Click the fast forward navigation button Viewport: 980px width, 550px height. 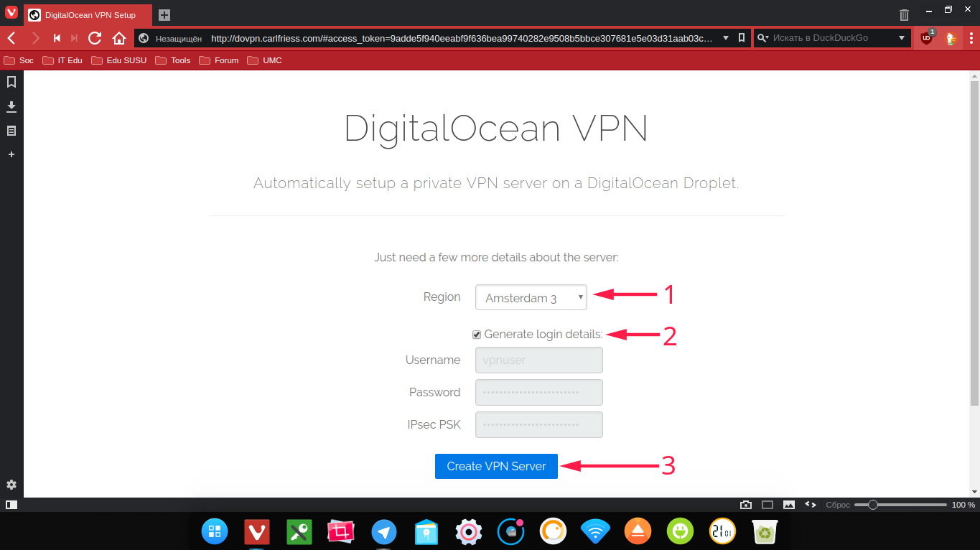(75, 38)
